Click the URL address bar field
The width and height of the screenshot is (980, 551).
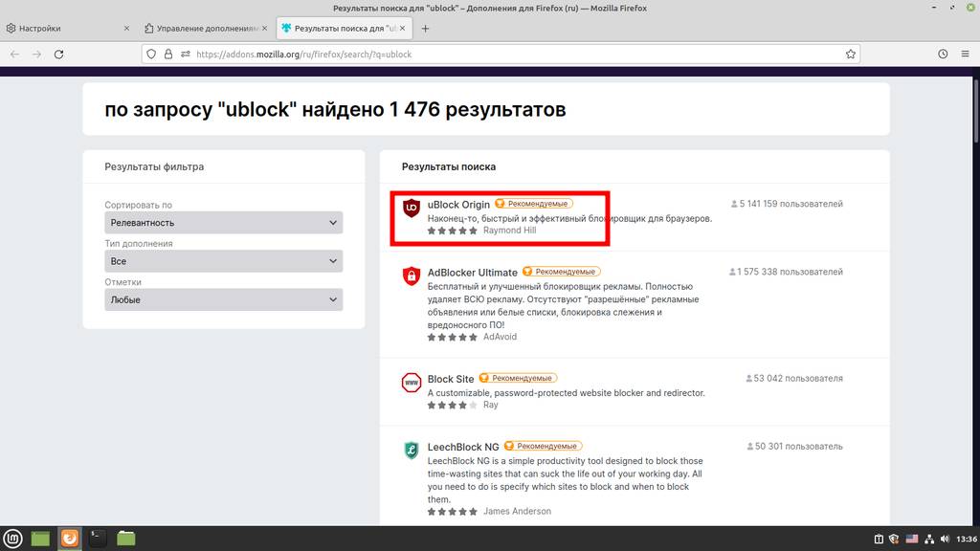517,55
